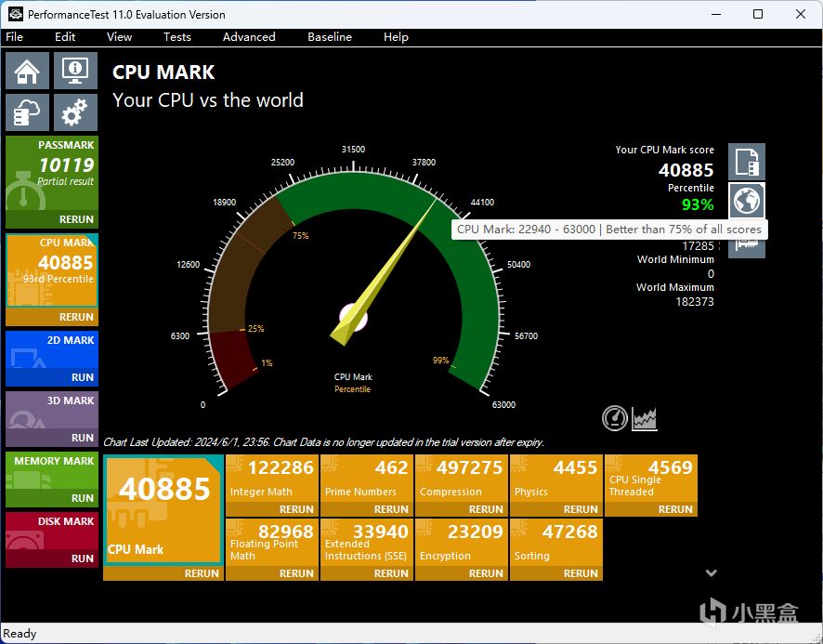
Task: Select the Extended Instructions 33940 tile
Action: coord(367,543)
